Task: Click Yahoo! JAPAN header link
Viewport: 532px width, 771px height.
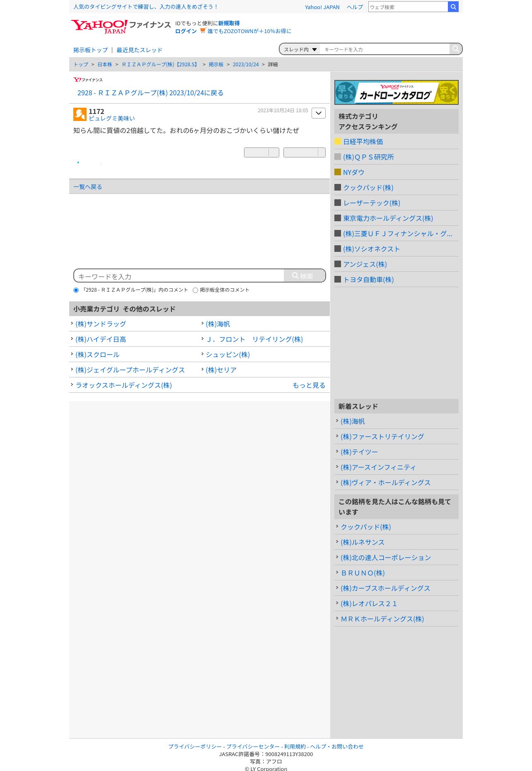Action: (322, 7)
